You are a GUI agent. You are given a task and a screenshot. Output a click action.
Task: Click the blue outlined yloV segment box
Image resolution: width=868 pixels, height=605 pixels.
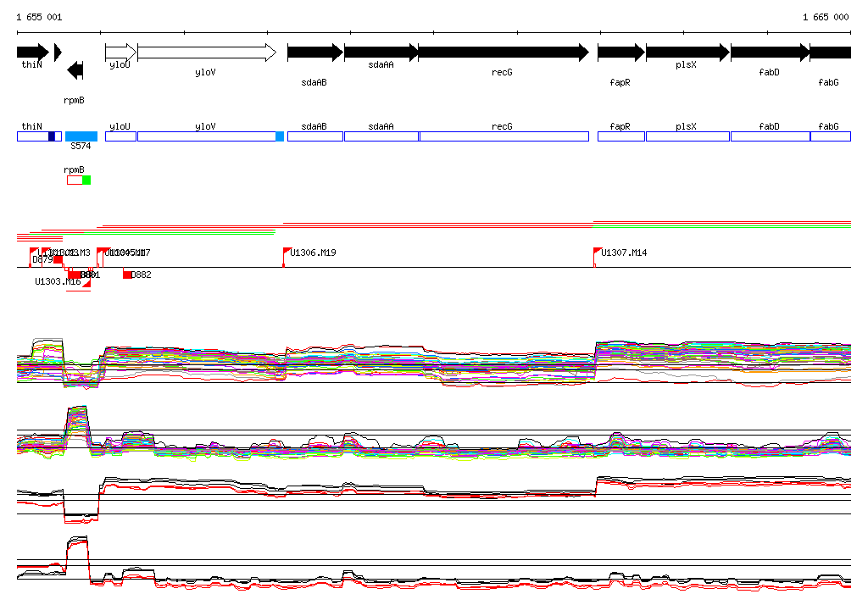pos(206,136)
